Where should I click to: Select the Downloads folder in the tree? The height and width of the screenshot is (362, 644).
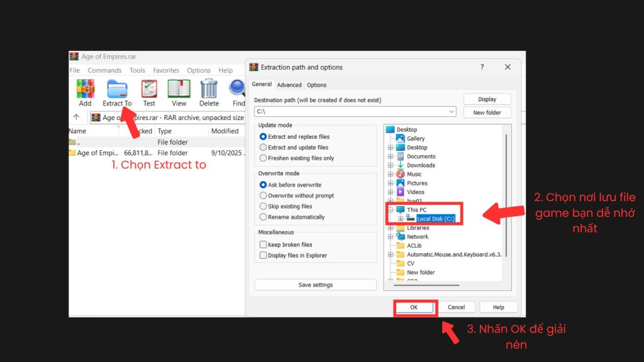point(420,165)
